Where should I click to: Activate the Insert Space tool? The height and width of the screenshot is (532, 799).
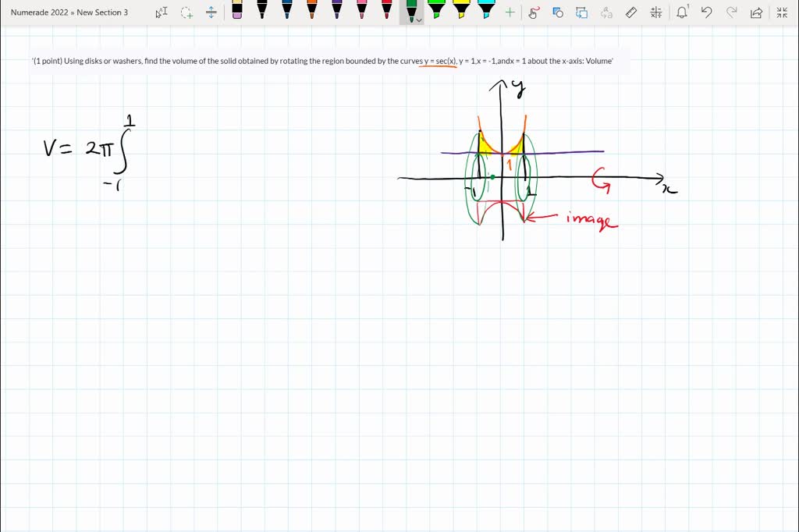tap(211, 12)
